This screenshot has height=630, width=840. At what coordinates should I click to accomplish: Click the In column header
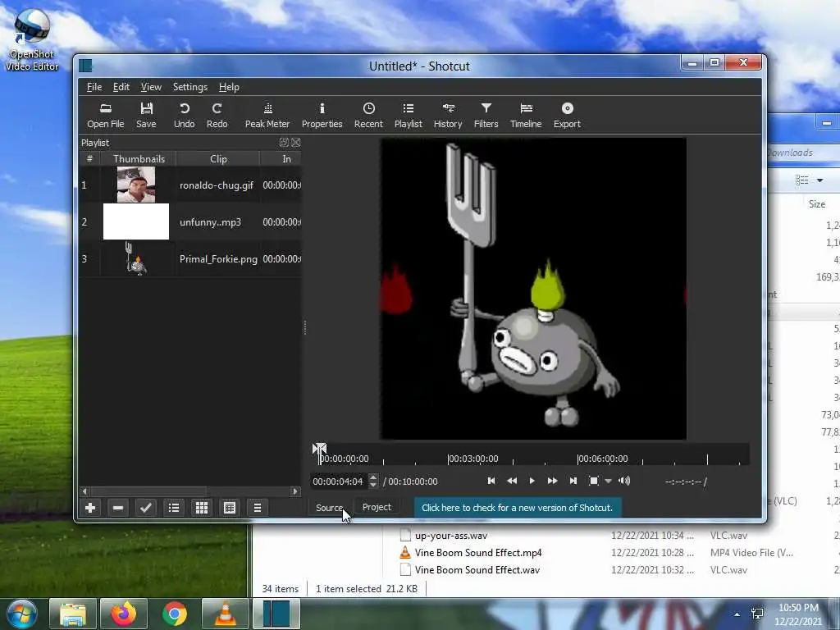click(286, 159)
